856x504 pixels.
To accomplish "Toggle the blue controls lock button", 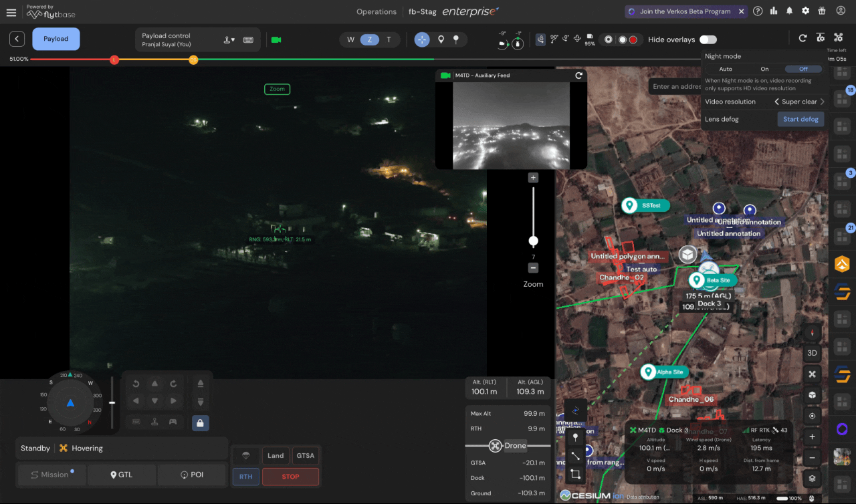I will pyautogui.click(x=200, y=422).
